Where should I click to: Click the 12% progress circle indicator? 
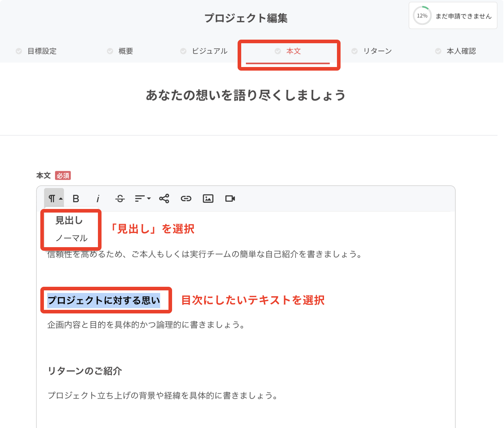(422, 16)
